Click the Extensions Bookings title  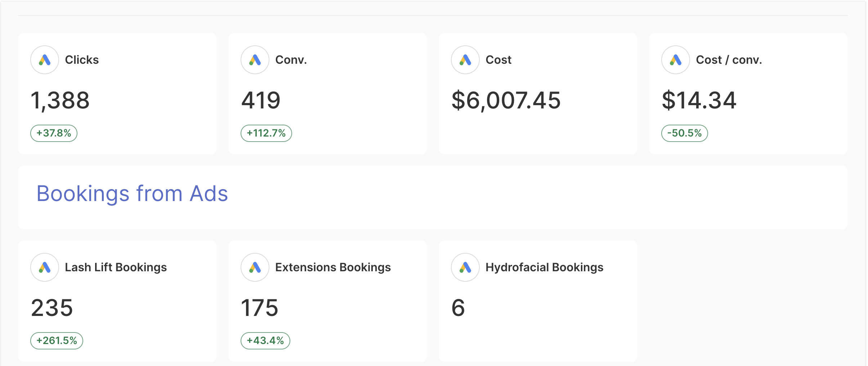[x=333, y=267]
